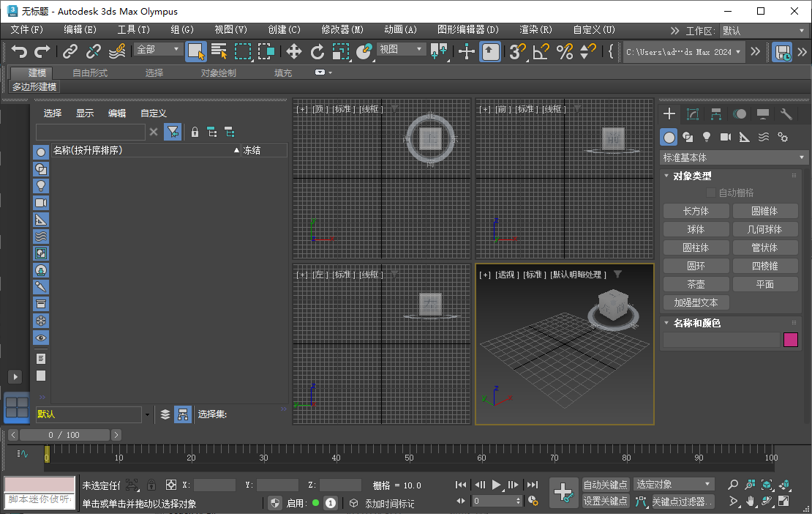Toggle the Window/Crossing selection icon

267,51
